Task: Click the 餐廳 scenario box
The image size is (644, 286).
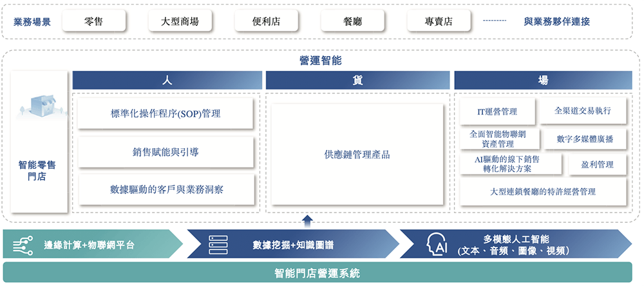Action: (353, 21)
